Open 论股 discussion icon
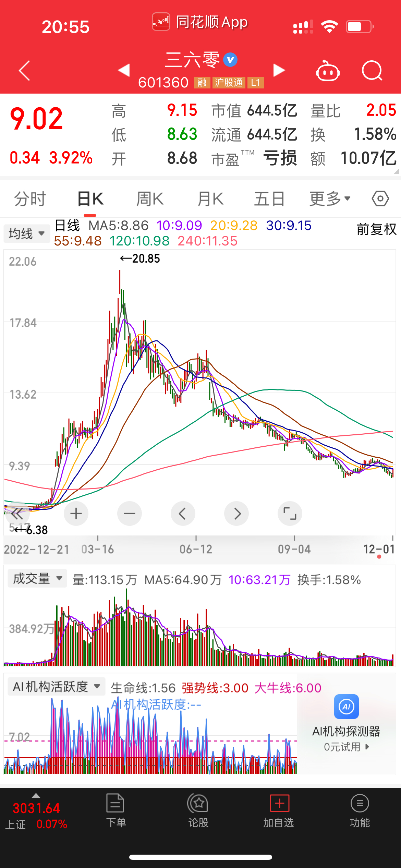401x868 pixels. pos(198,803)
